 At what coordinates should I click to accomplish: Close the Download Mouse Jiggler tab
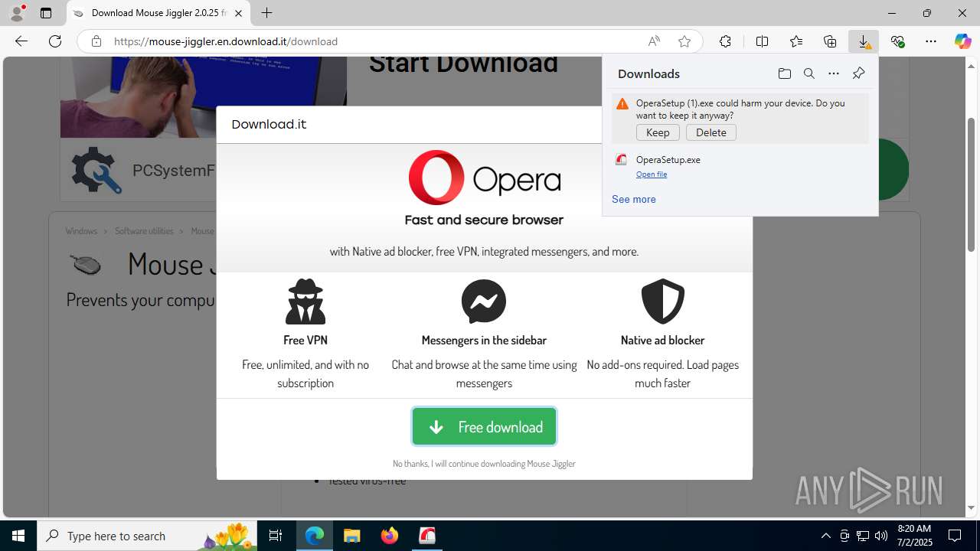click(x=238, y=13)
